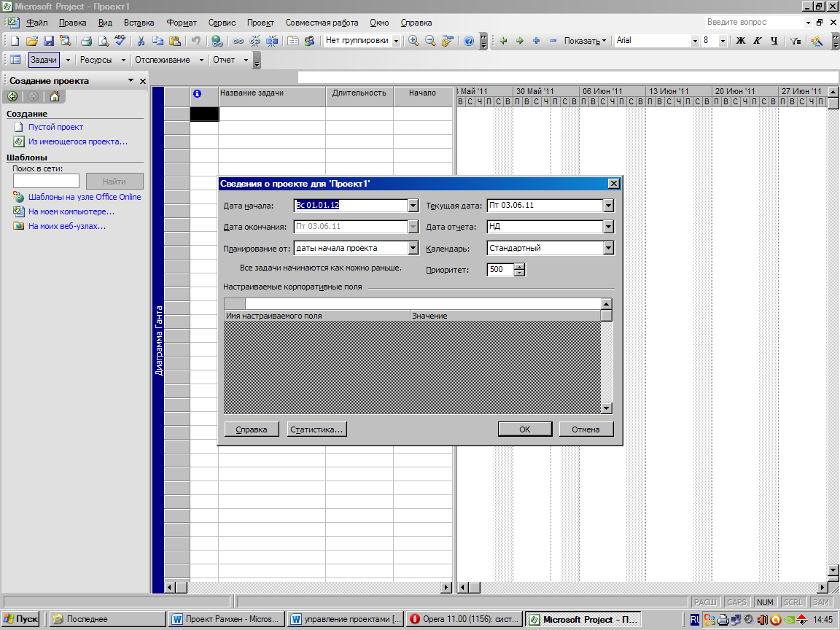Click the Paste clipboard icon
This screenshot has width=840, height=630.
(x=175, y=41)
